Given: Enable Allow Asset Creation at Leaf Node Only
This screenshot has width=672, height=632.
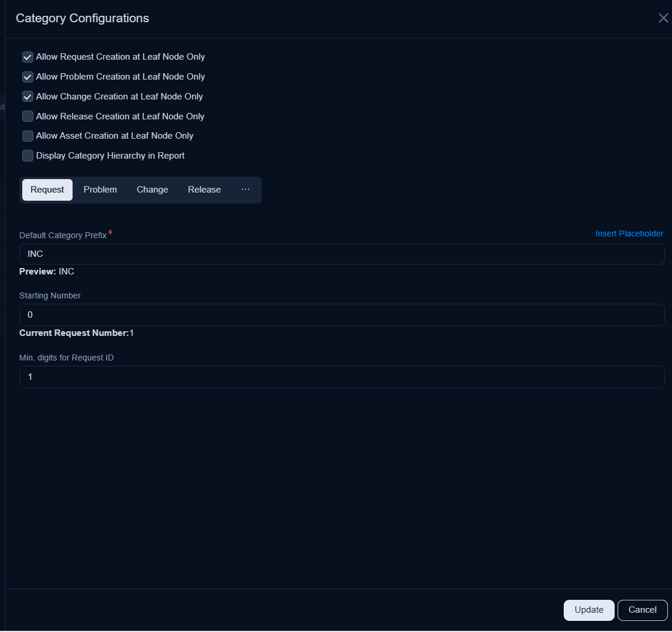Looking at the screenshot, I should [28, 136].
